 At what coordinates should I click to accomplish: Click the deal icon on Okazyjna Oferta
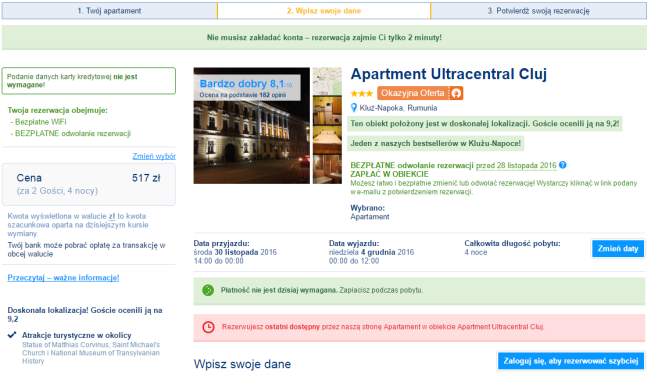point(456,93)
